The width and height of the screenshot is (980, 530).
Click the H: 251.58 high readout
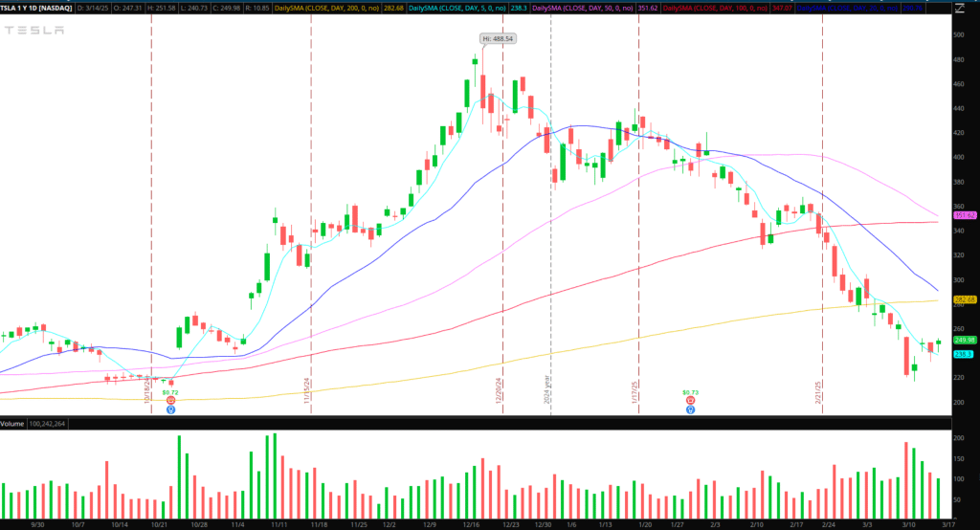162,8
